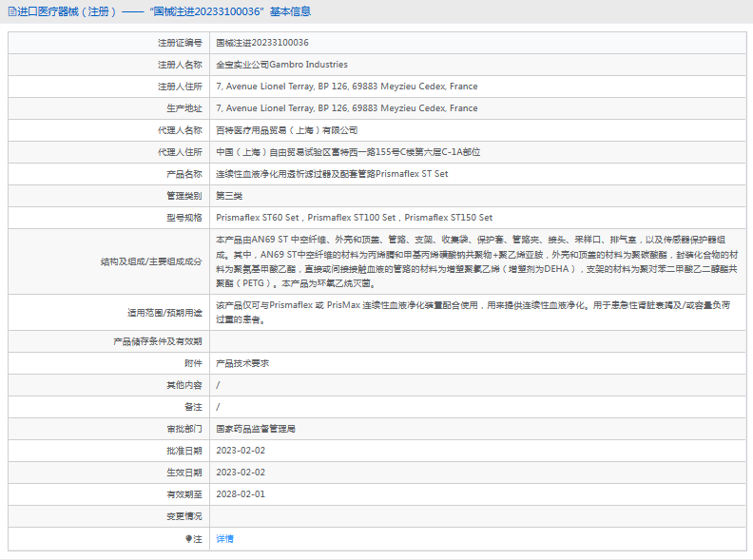Click the 产品储存条件及有效期 label

[158, 341]
